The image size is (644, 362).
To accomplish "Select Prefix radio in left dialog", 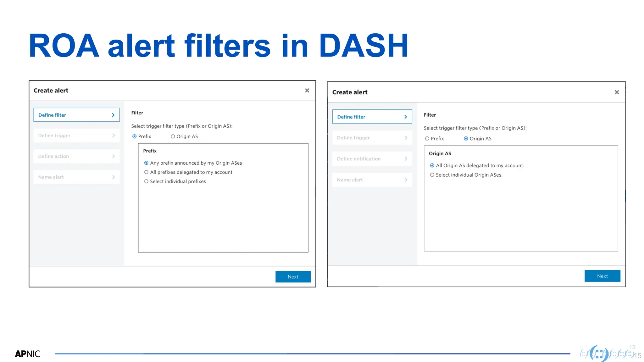I will 135,136.
